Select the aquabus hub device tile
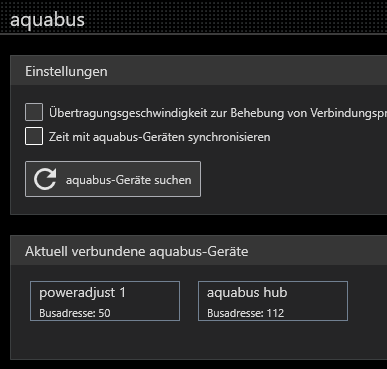 tap(273, 301)
